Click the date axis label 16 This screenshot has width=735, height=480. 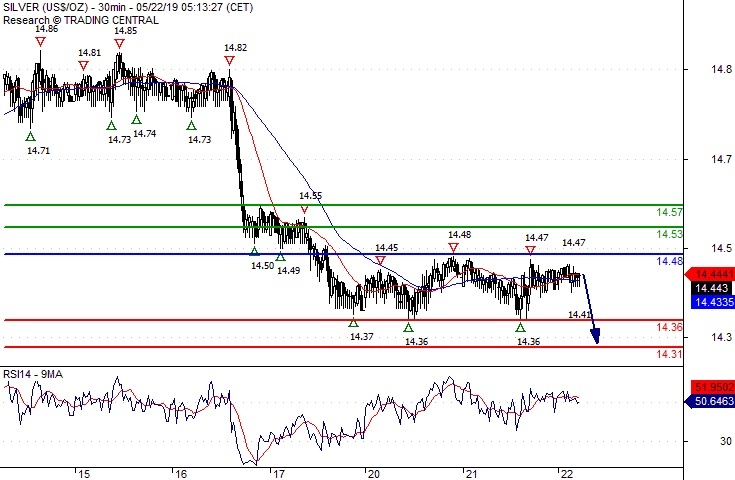pos(181,474)
